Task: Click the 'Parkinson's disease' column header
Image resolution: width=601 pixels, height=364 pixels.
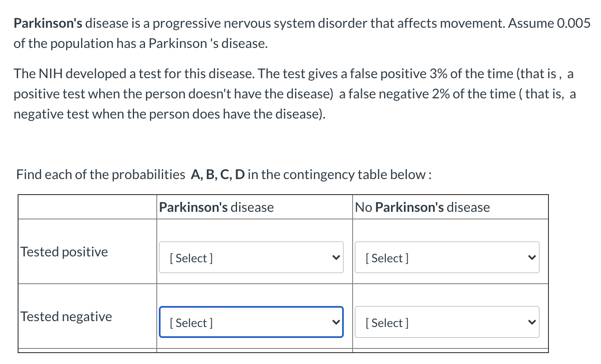Action: pos(216,207)
